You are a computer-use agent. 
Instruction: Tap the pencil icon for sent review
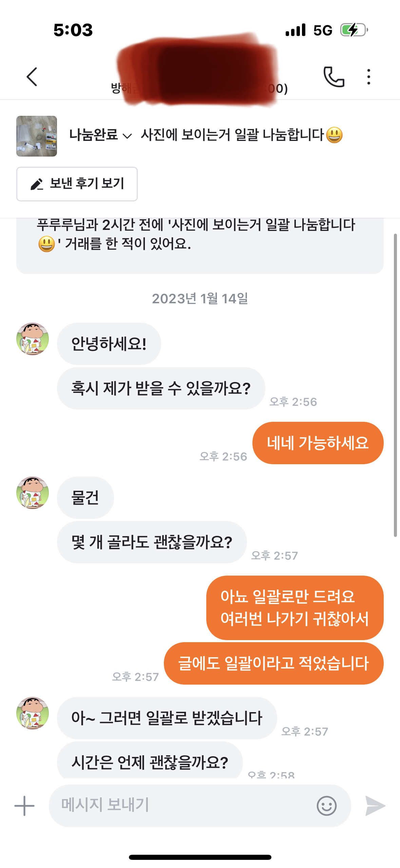point(37,184)
